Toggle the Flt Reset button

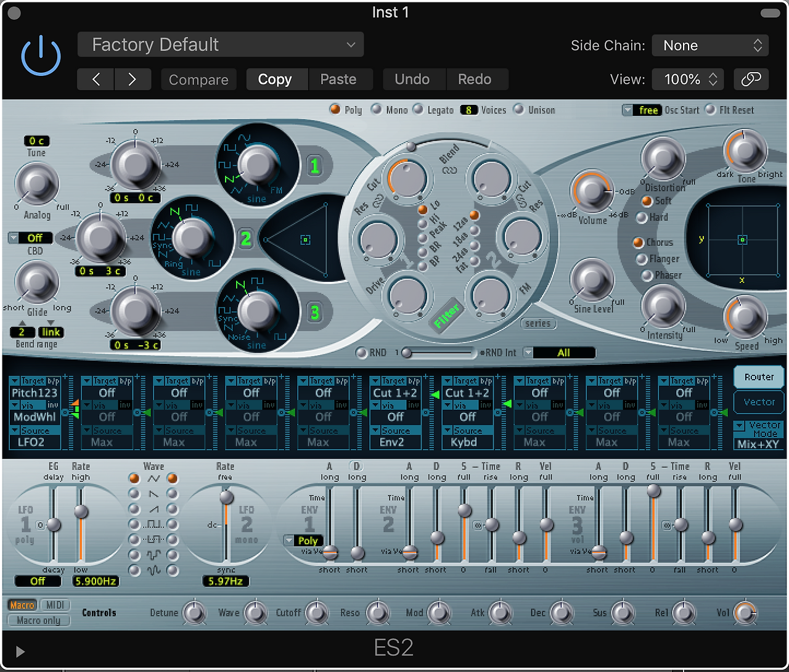[x=710, y=109]
